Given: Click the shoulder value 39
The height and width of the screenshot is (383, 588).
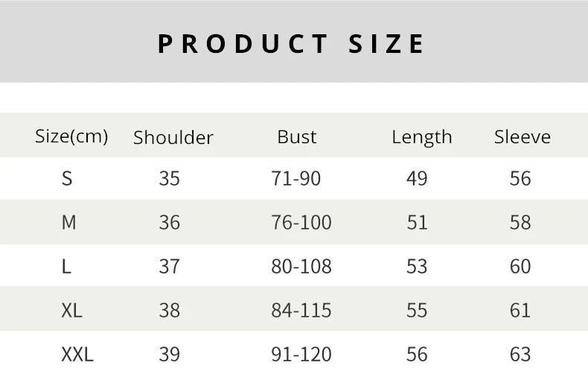Looking at the screenshot, I should [170, 354].
